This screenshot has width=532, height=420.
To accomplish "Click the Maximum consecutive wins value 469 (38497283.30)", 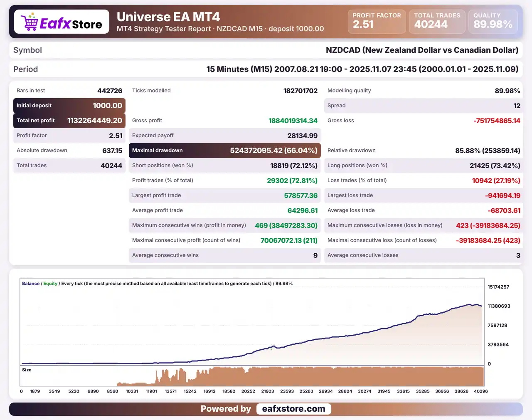I will [x=286, y=225].
